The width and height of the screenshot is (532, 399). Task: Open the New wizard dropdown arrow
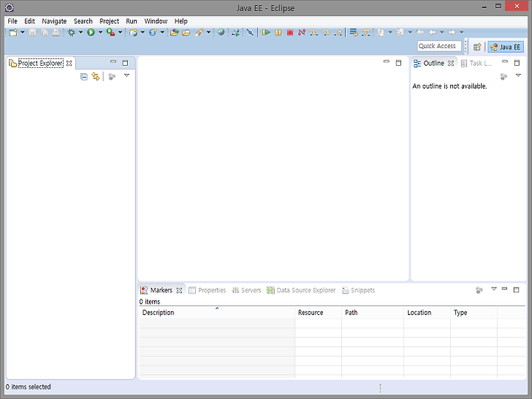coord(22,33)
